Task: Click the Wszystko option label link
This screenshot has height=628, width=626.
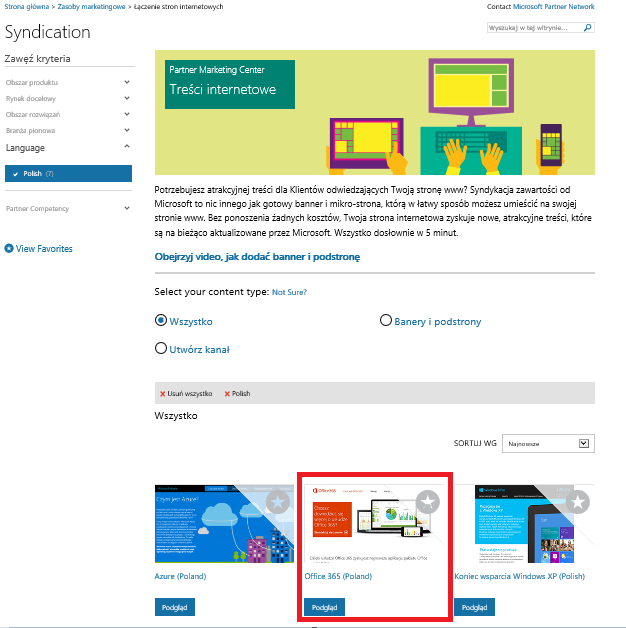Action: tap(191, 322)
